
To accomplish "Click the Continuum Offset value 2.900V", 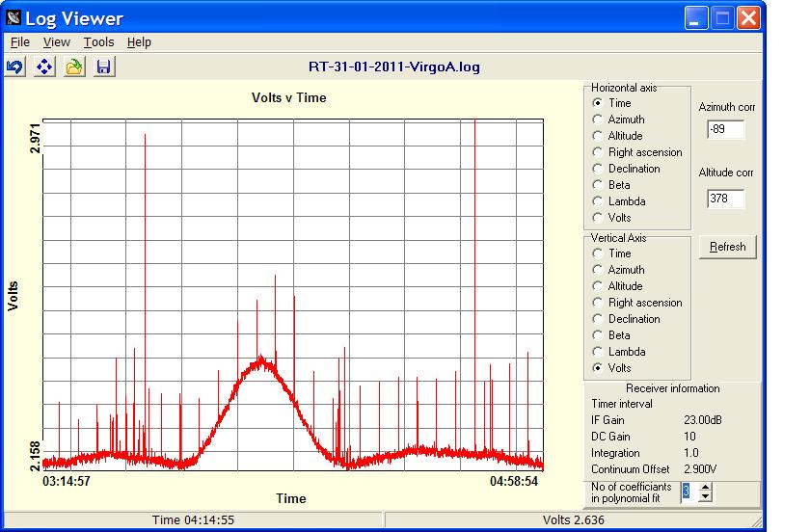I will pos(700,469).
